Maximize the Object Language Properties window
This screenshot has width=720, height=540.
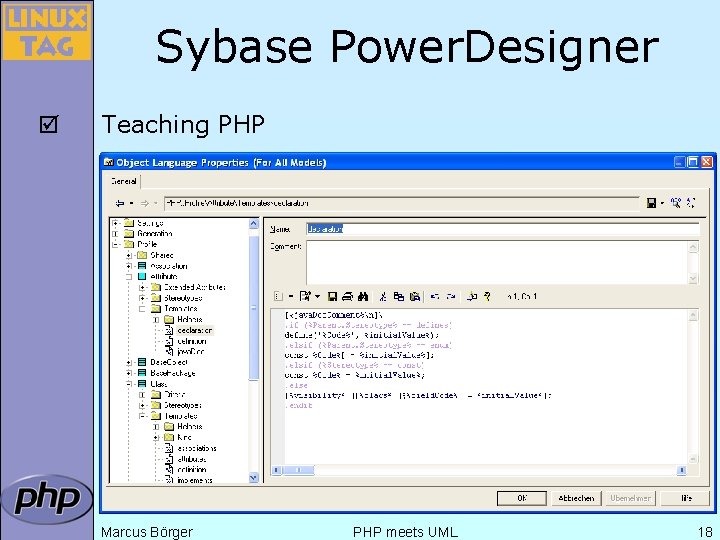693,162
